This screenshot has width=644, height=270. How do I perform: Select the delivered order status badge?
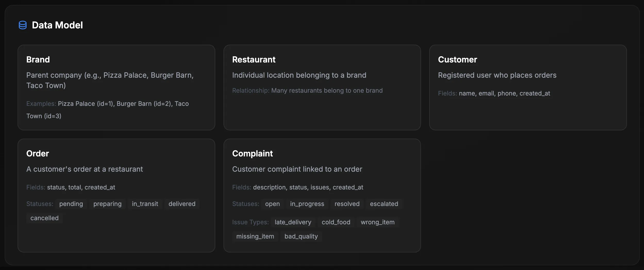(x=182, y=204)
